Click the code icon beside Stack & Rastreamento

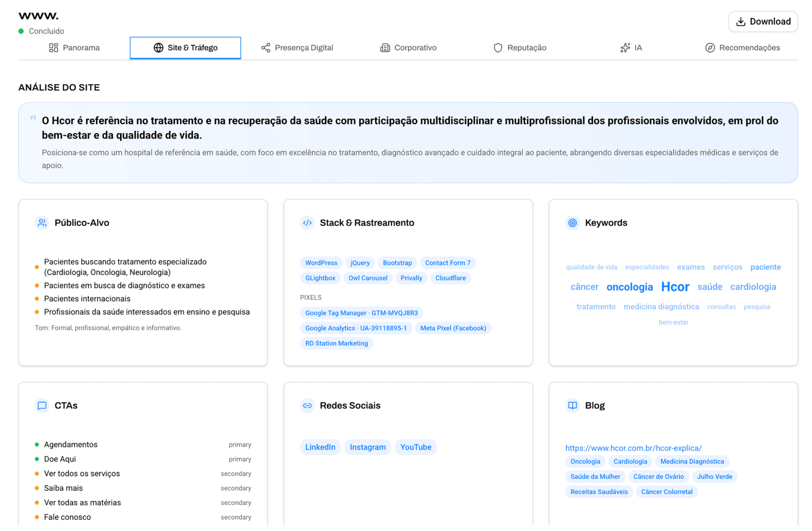click(x=307, y=223)
